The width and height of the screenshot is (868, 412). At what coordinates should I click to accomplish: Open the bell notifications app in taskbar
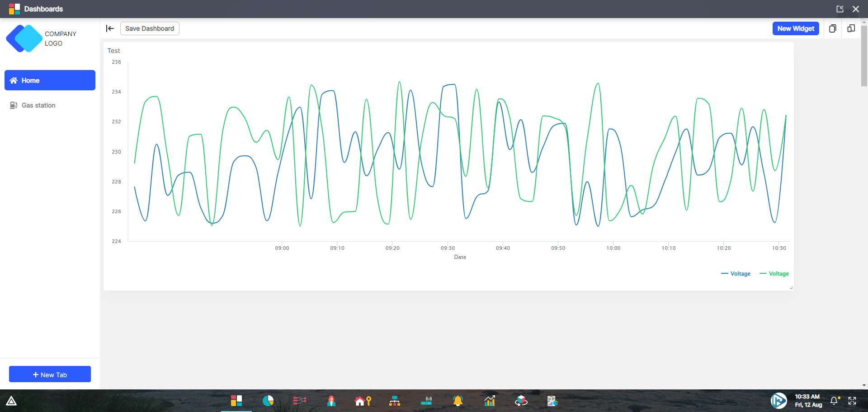click(x=458, y=401)
